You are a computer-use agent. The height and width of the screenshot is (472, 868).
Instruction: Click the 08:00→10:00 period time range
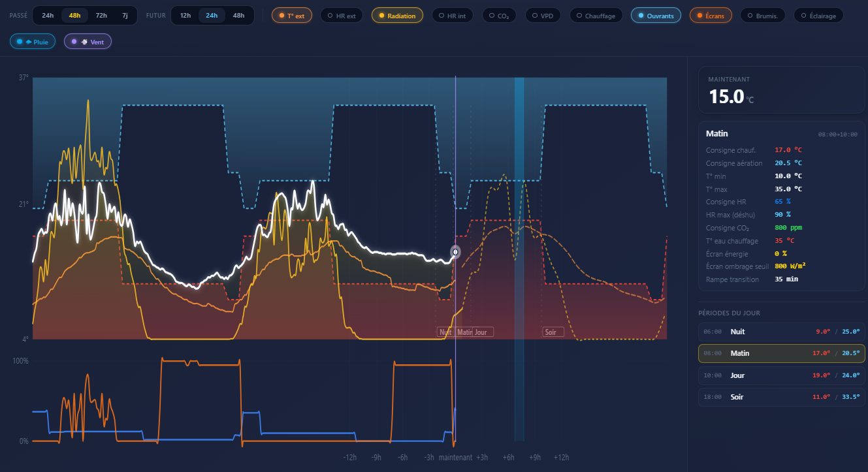838,134
